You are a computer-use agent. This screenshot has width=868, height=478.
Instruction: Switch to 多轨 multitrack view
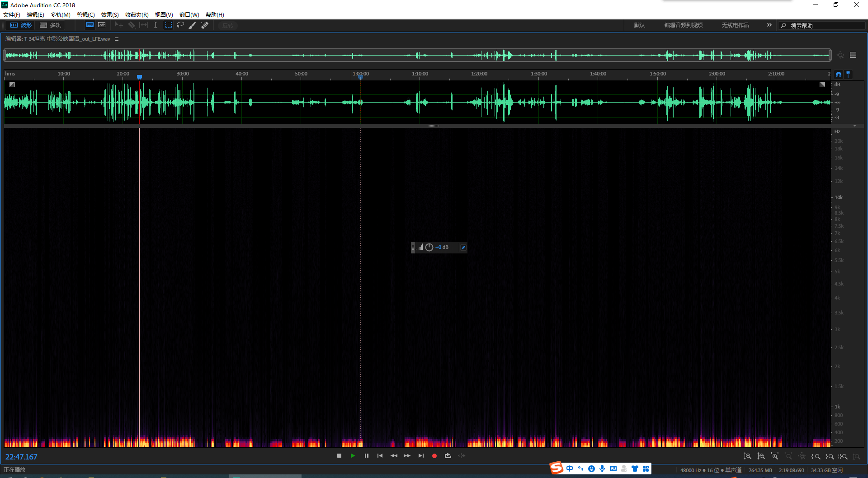(x=51, y=25)
